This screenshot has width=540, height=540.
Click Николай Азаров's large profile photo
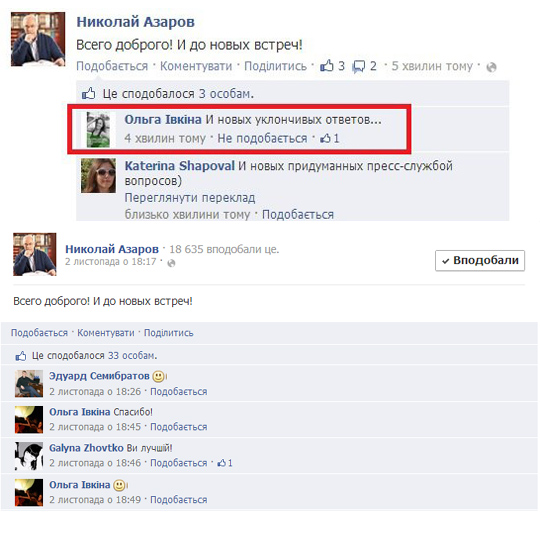(38, 39)
